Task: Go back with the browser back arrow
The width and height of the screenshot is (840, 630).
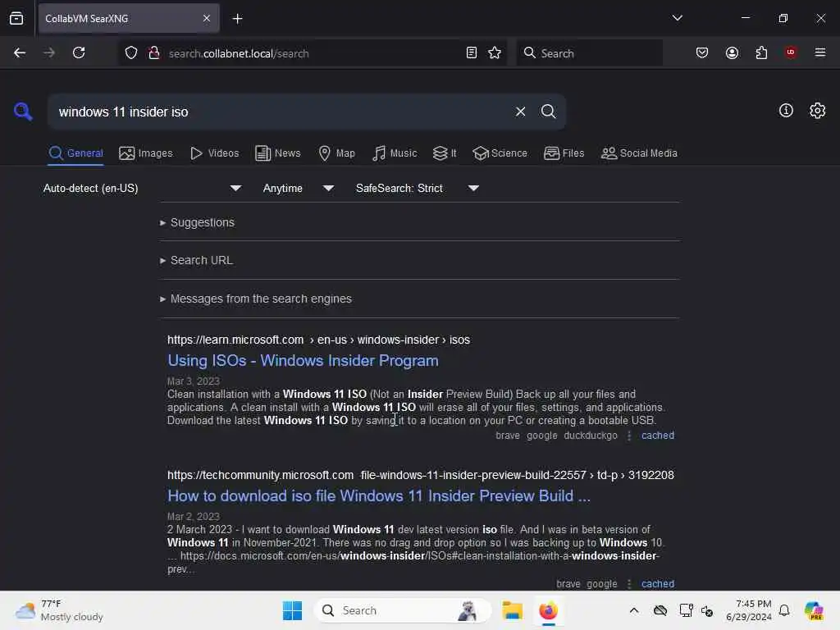Action: 20,52
